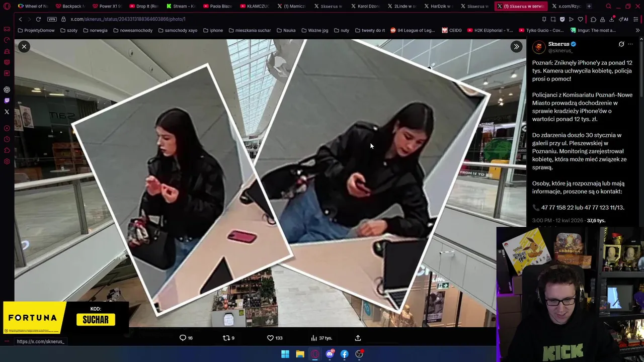The width and height of the screenshot is (644, 362).
Task: Reload the page with the refresh icon
Action: point(38,19)
